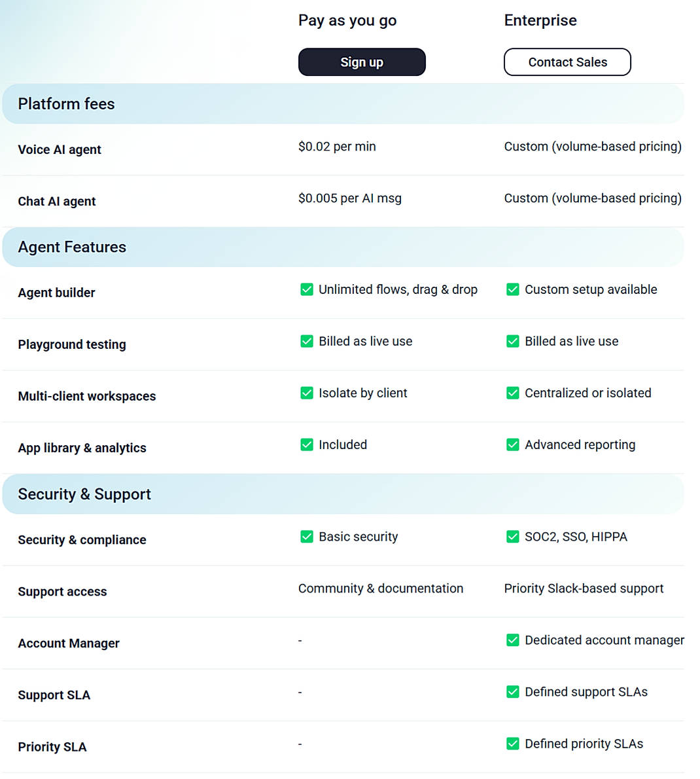Click the Sign up button
The image size is (700, 779).
point(361,62)
